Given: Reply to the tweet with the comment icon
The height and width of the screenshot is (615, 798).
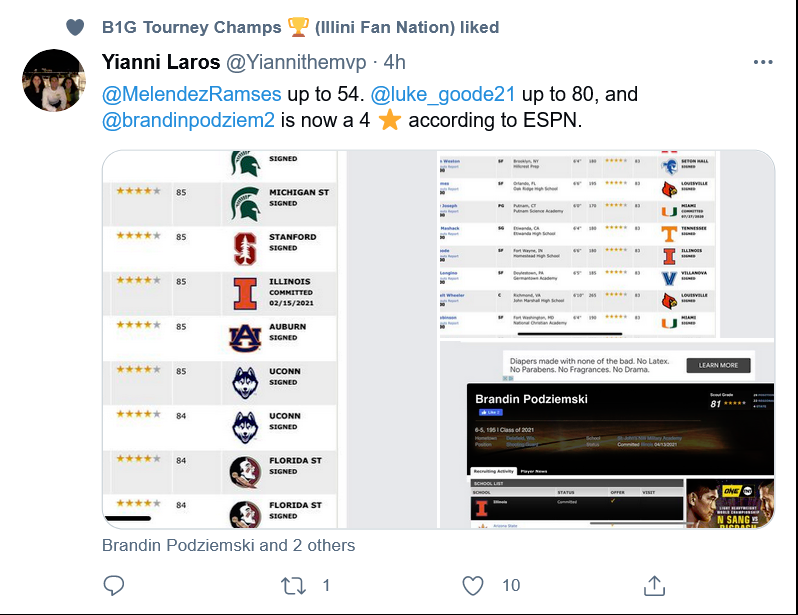Looking at the screenshot, I should pyautogui.click(x=114, y=585).
